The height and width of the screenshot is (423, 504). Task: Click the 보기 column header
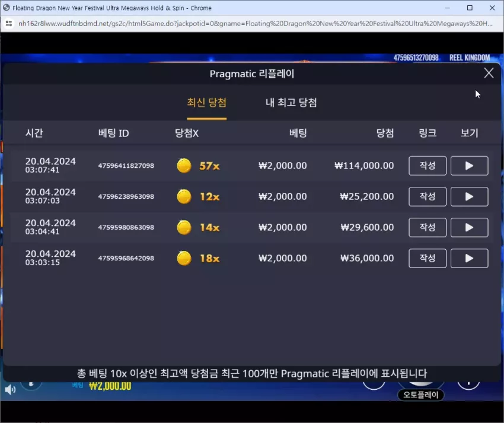point(469,133)
